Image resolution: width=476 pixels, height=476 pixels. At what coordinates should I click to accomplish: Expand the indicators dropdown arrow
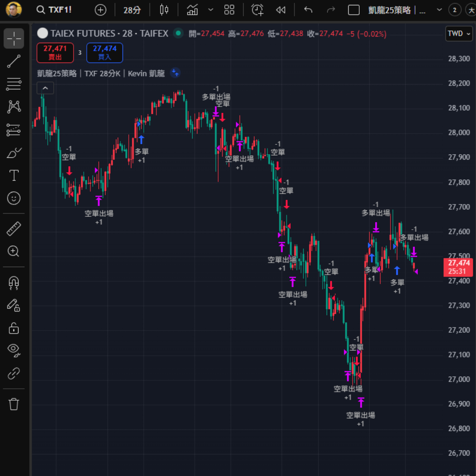click(211, 10)
